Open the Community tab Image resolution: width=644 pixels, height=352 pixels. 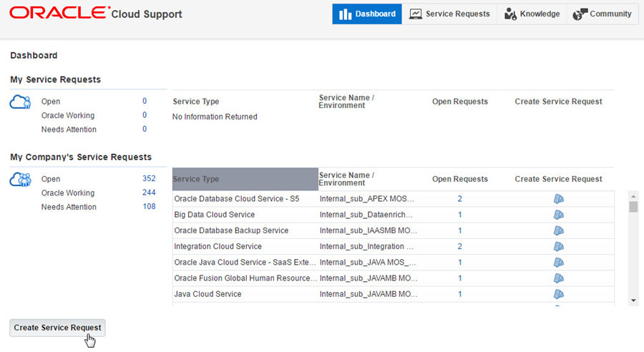pos(602,14)
